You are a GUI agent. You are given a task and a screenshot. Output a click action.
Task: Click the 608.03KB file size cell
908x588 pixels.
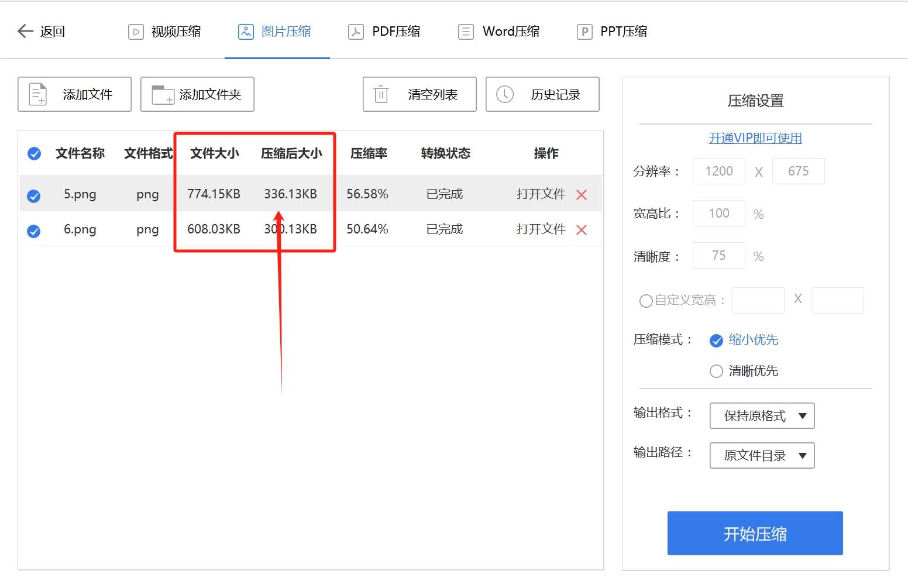coord(214,229)
